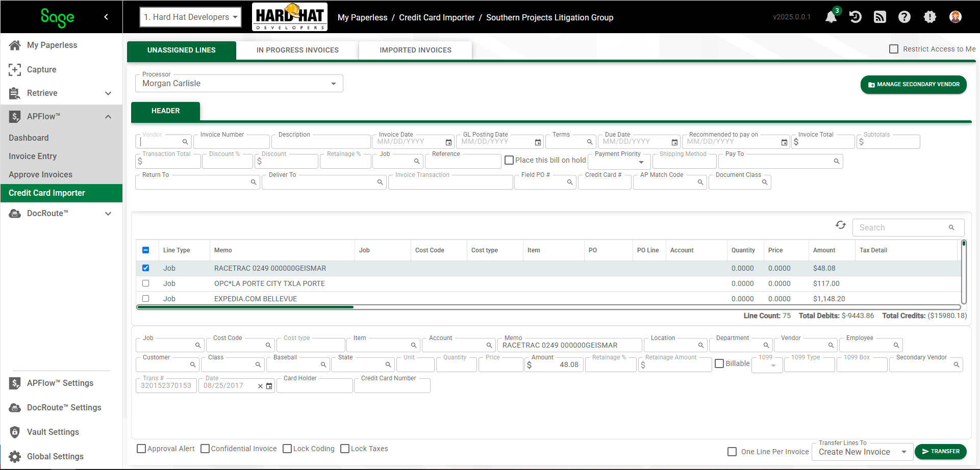The height and width of the screenshot is (470, 980).
Task: Select the Unassigned Lines tab
Action: pyautogui.click(x=182, y=50)
